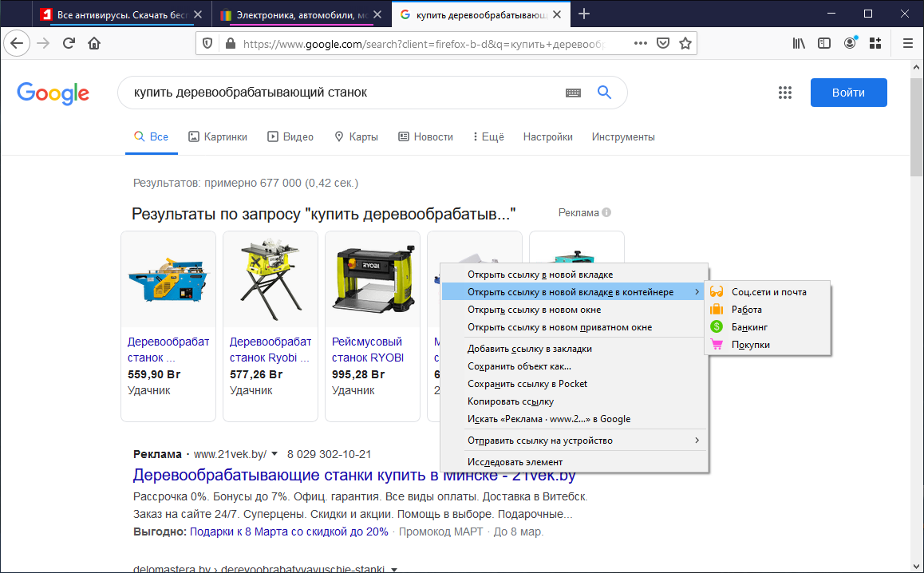Open the Firefox hamburger menu

[907, 43]
